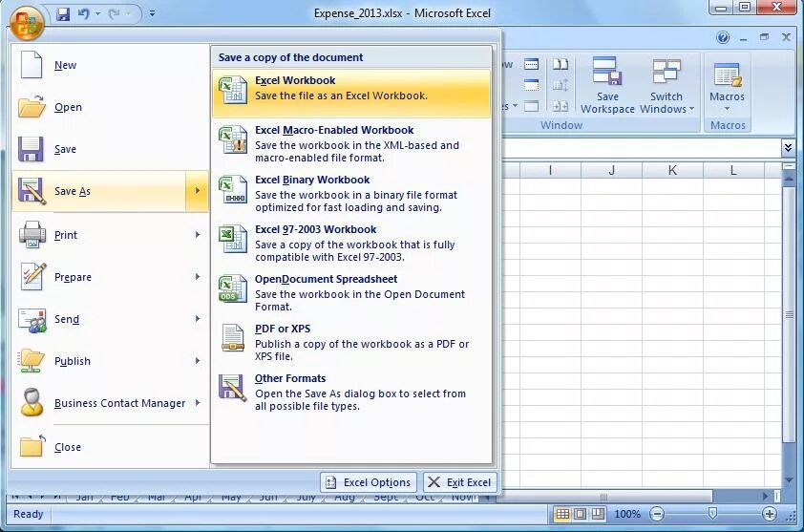Expand the Publish submenu arrow
Screen dimensions: 804x532
(198, 361)
